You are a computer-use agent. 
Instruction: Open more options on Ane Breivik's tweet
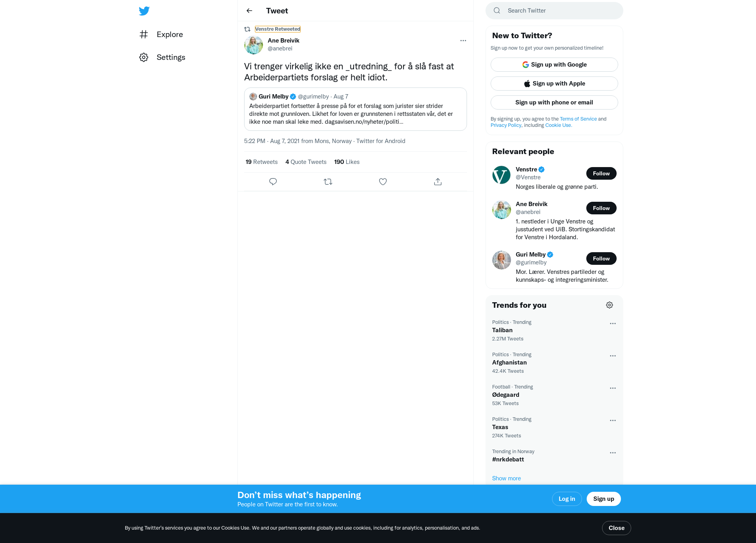pyautogui.click(x=463, y=41)
